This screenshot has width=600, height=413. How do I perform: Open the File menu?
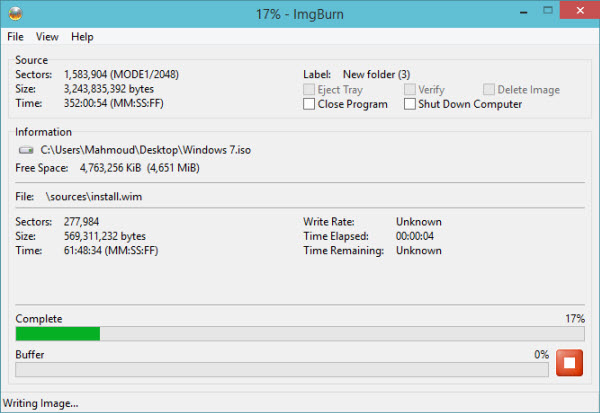[15, 37]
